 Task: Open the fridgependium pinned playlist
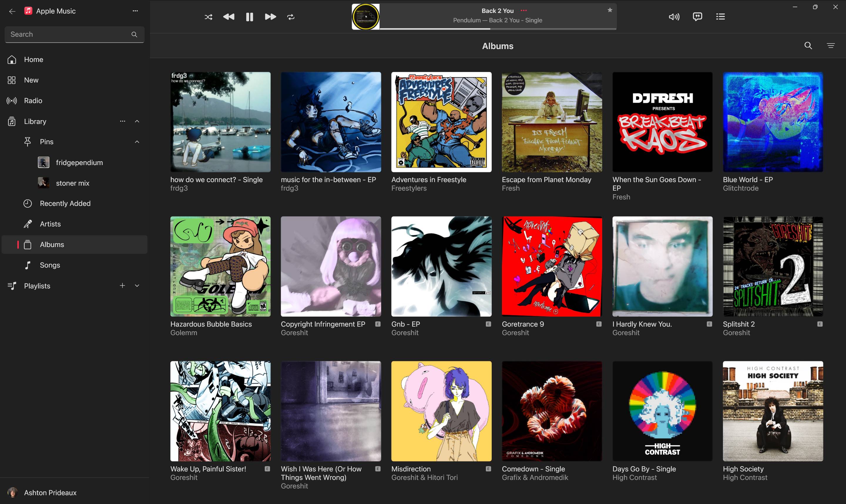[x=79, y=163]
